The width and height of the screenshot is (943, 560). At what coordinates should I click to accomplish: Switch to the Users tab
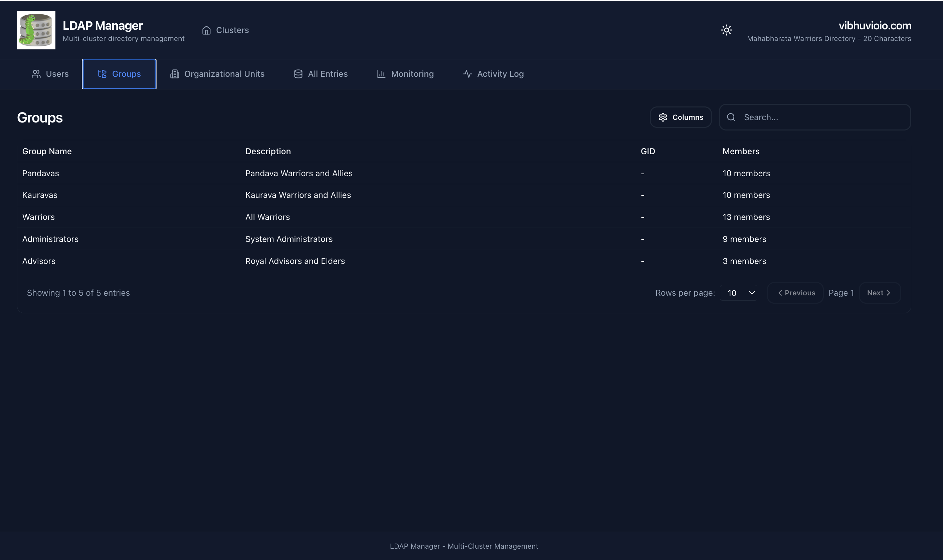point(49,74)
